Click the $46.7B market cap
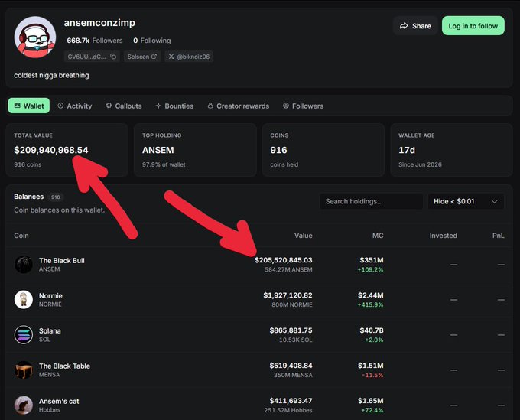The width and height of the screenshot is (520, 420). [372, 330]
